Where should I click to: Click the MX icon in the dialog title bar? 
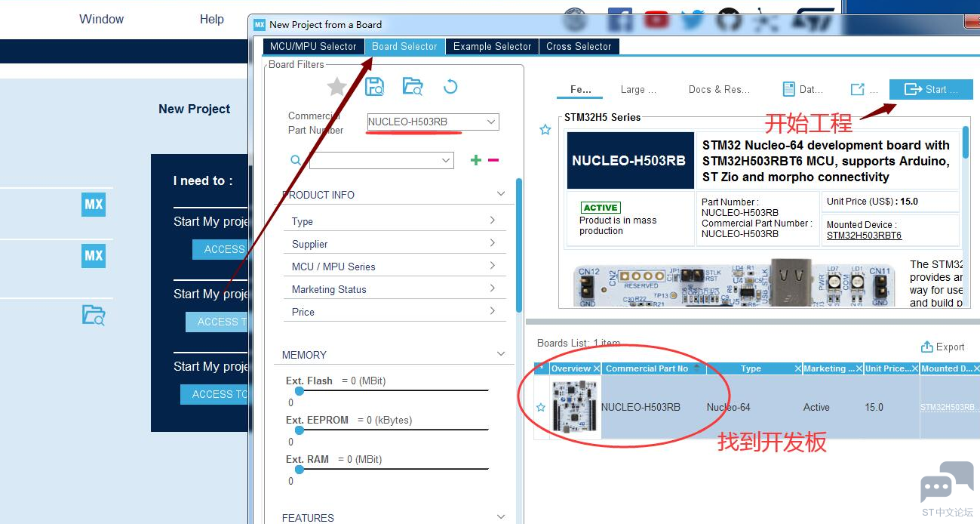pyautogui.click(x=260, y=24)
